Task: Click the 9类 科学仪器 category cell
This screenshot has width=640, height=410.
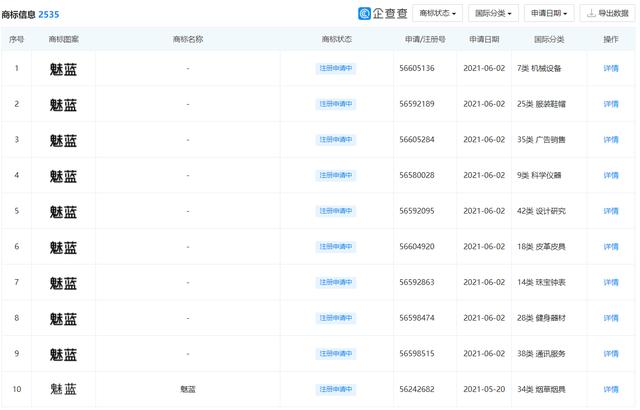Action: pyautogui.click(x=539, y=175)
